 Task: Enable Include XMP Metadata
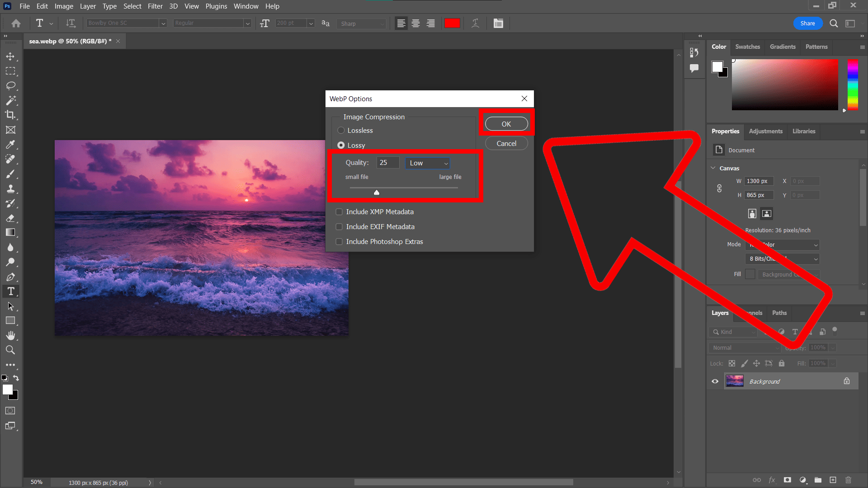(x=339, y=211)
